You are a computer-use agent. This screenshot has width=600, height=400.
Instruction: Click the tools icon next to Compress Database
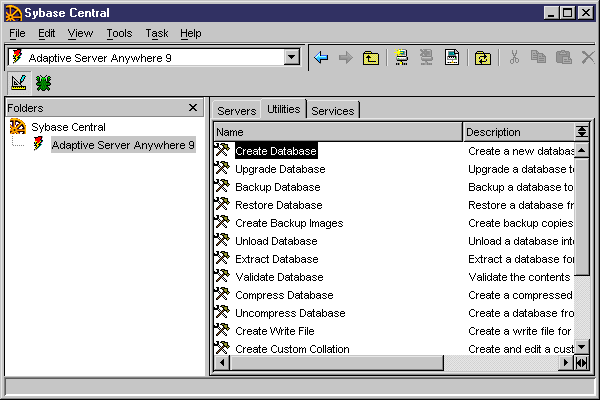[x=222, y=294]
